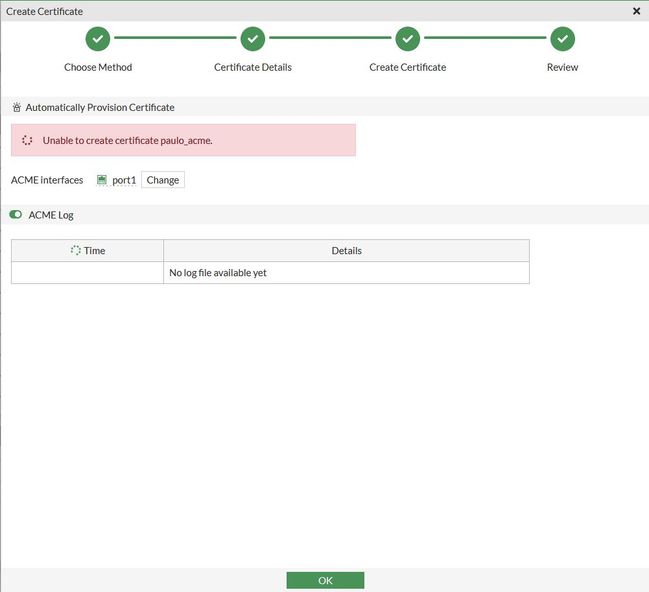Click 'Unable to create certificate paulo_acme.' message
Viewport: 649px width, 592px height.
click(x=127, y=140)
